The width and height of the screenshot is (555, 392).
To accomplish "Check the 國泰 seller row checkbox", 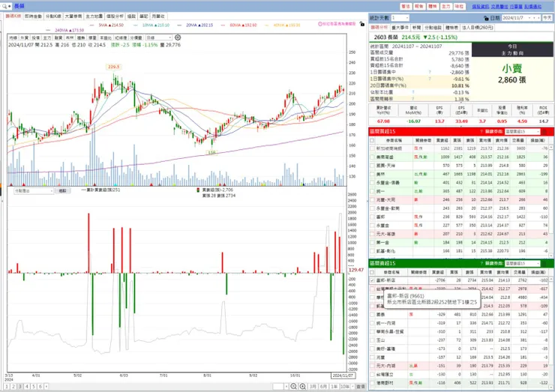I will [x=372, y=315].
